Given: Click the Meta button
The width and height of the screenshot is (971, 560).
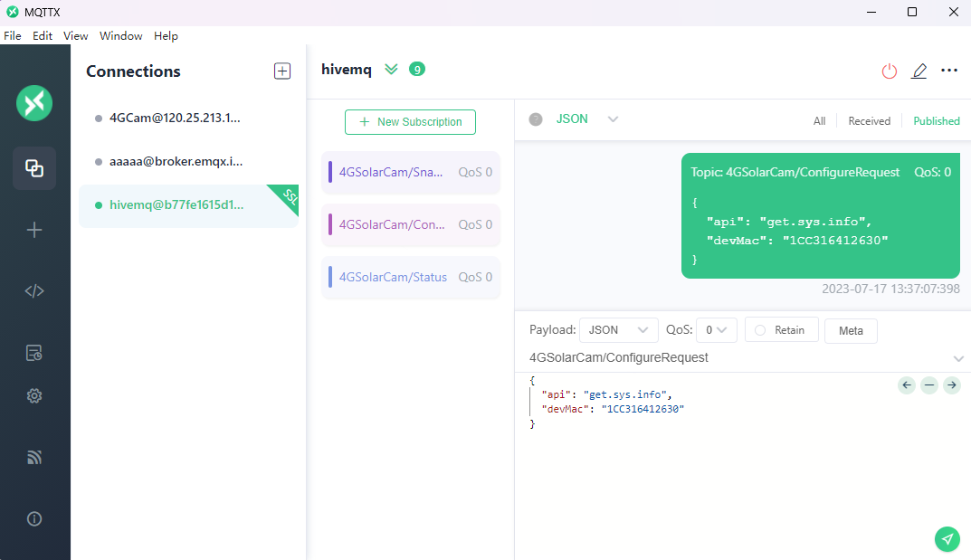Looking at the screenshot, I should point(851,330).
